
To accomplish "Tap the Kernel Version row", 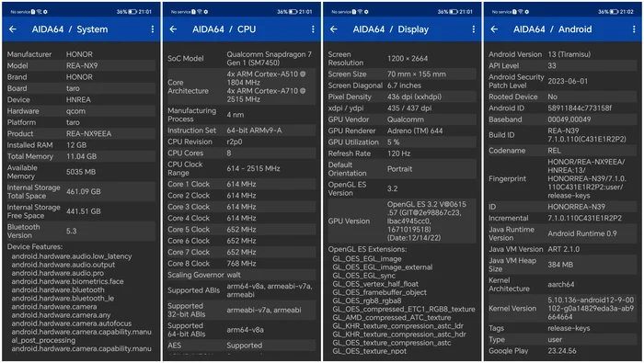I will click(x=562, y=309).
